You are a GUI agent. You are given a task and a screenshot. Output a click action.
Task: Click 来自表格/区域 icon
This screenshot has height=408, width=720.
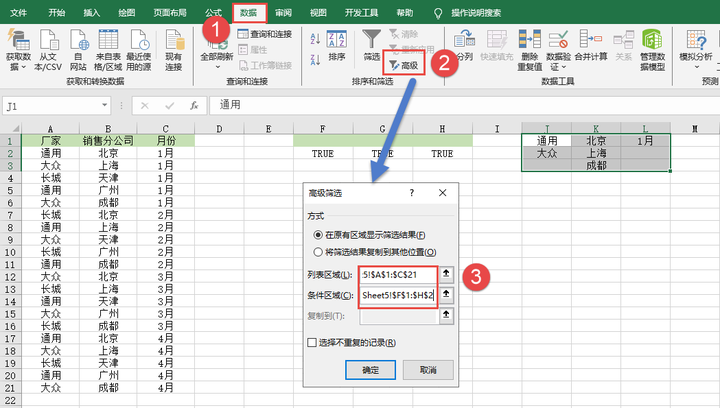108,39
